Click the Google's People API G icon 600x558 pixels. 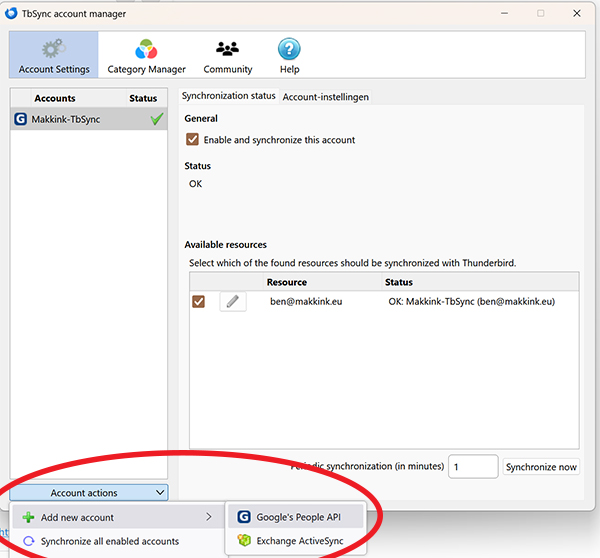tap(244, 517)
